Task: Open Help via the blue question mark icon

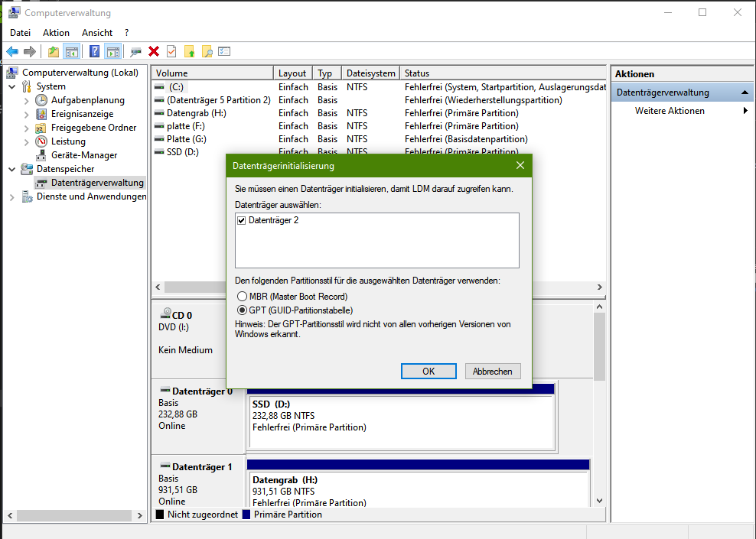Action: [95, 51]
